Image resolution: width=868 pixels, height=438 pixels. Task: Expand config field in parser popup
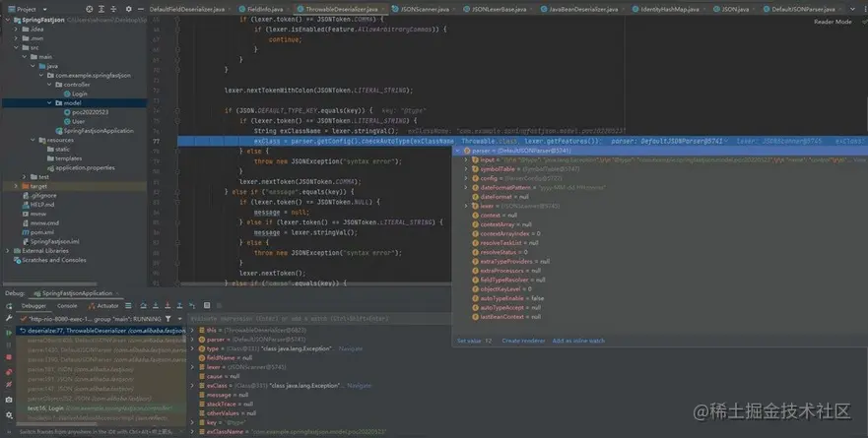click(466, 178)
